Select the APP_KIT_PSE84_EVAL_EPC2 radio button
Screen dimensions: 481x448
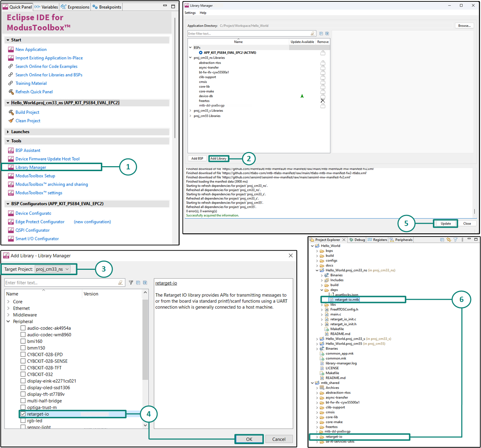(201, 53)
